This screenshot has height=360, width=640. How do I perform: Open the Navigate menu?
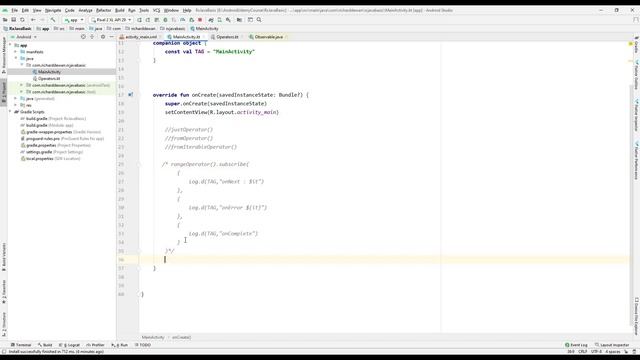tap(53, 10)
